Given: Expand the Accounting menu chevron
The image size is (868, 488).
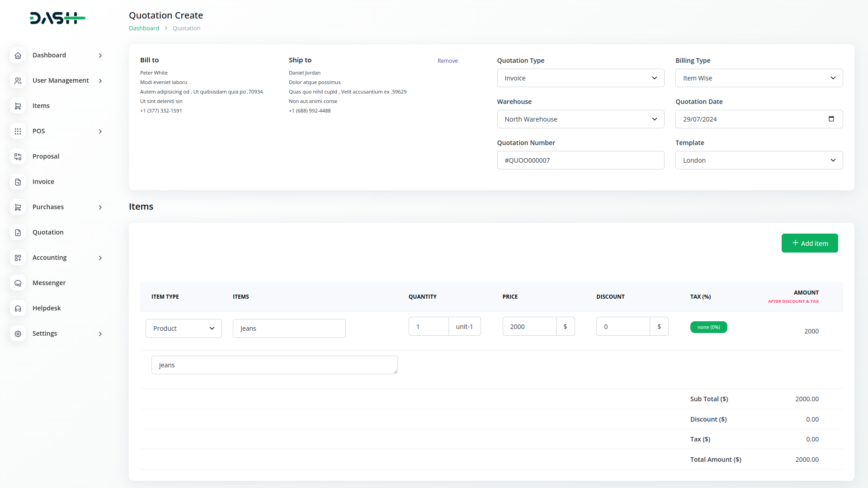Looking at the screenshot, I should (x=100, y=258).
